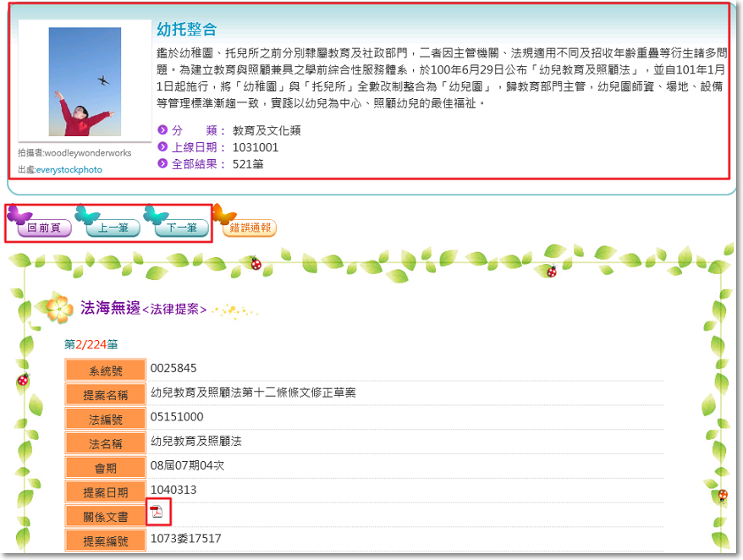Select the 系統號 value 0025845
Screen dimensions: 743x560
(173, 368)
